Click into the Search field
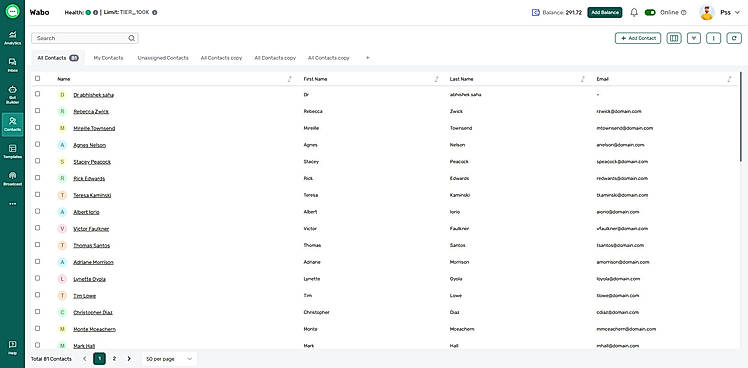The image size is (748, 368). 85,38
